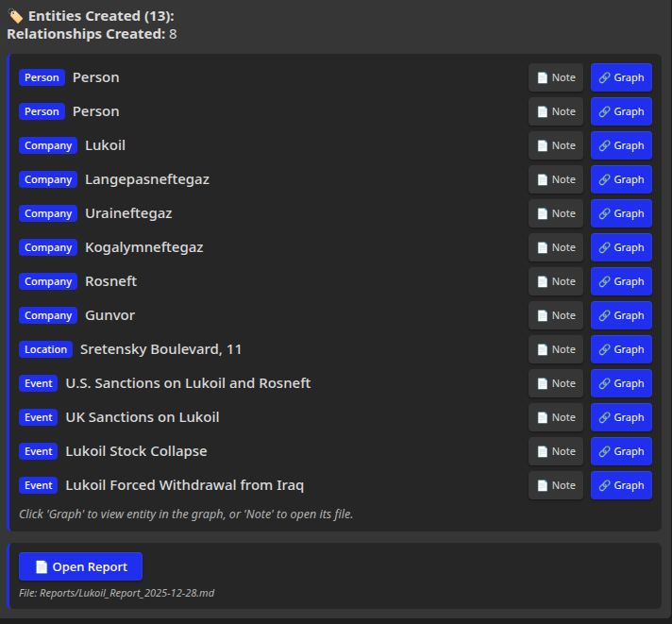
Task: Open the Sretensky Boulevard, 11 note
Action: (555, 349)
